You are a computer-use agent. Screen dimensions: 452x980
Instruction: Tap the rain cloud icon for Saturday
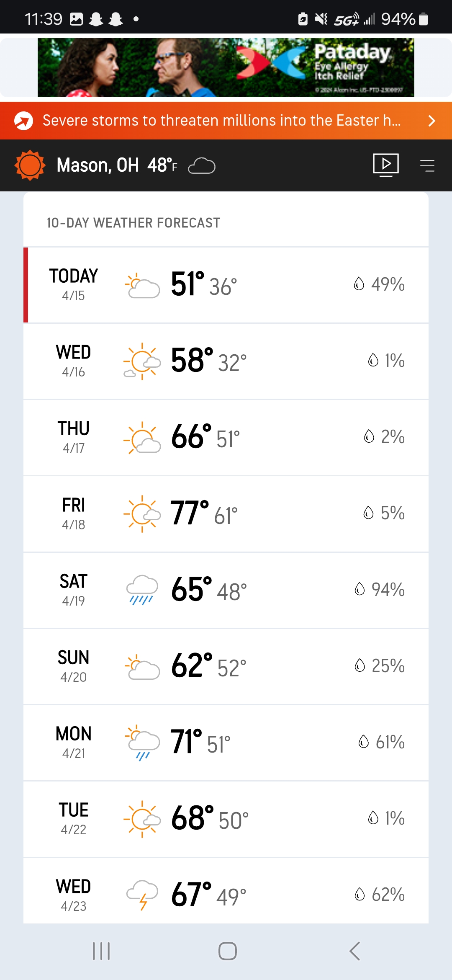click(142, 590)
